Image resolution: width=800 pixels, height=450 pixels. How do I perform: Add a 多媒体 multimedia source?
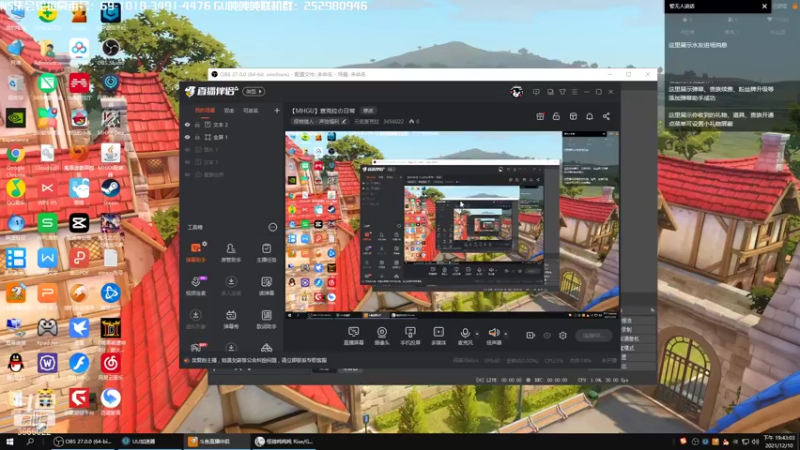point(438,336)
